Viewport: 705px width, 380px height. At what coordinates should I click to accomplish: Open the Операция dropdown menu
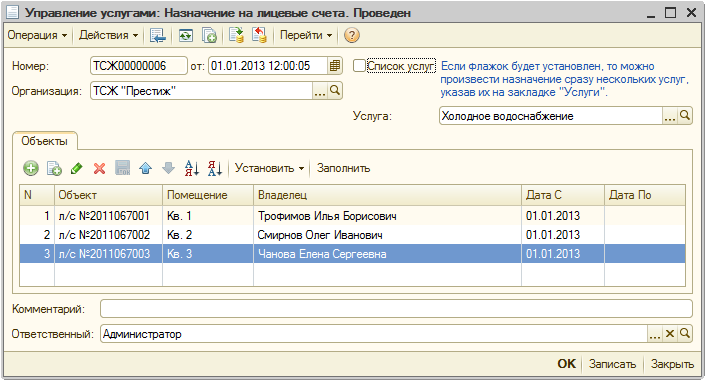(37, 35)
